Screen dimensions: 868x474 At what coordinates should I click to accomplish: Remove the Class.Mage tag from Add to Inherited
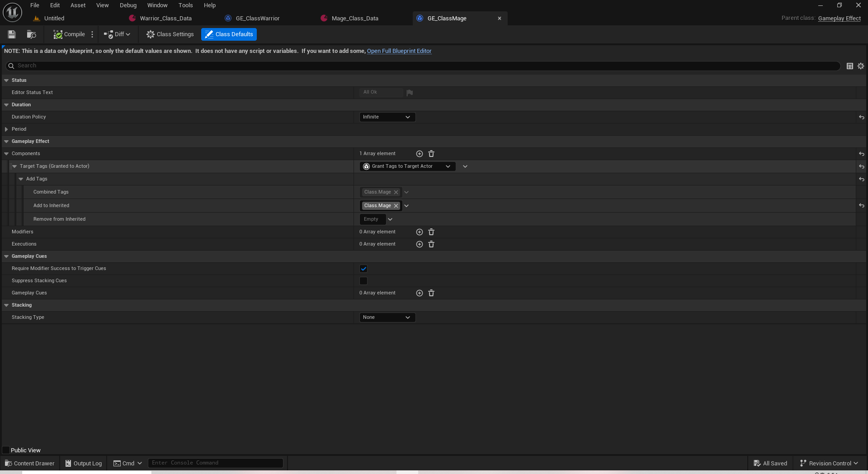click(396, 206)
